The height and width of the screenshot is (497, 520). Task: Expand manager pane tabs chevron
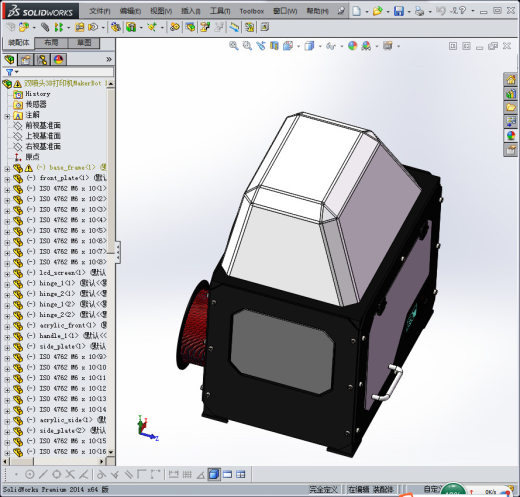(109, 60)
